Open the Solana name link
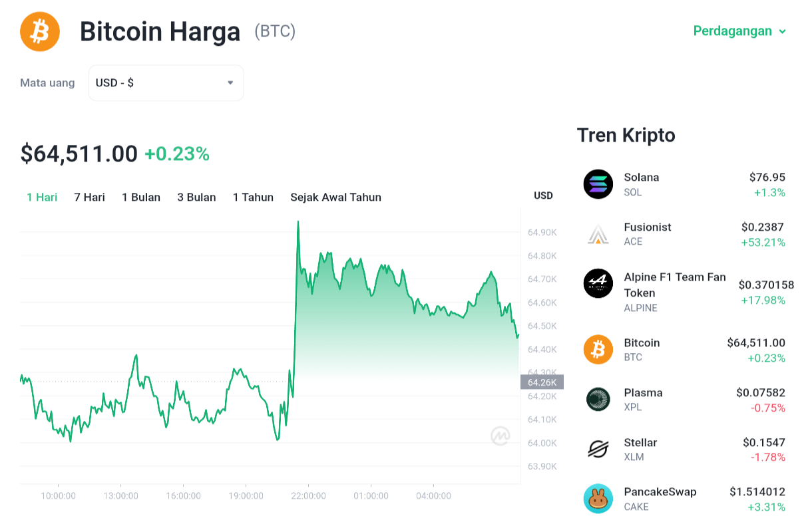 point(642,177)
